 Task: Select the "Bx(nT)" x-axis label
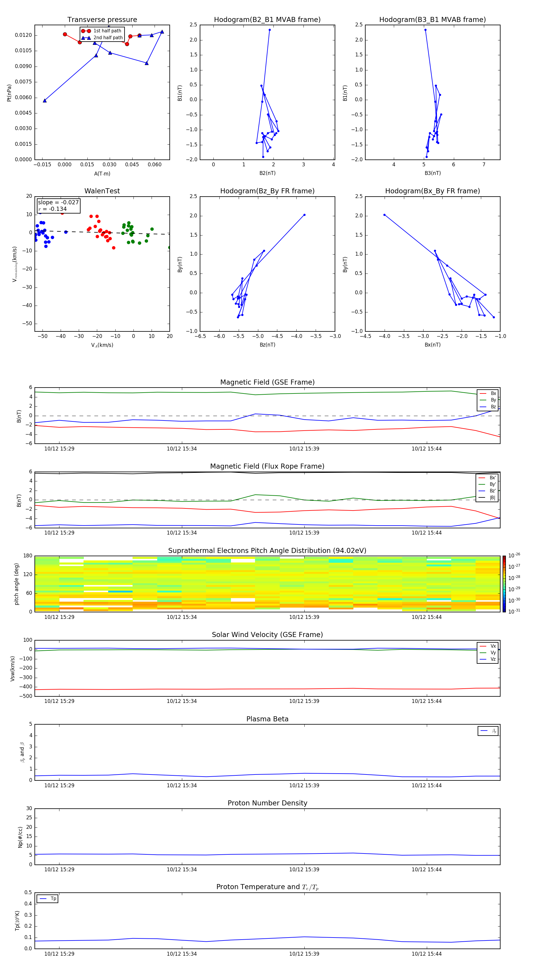click(x=432, y=345)
